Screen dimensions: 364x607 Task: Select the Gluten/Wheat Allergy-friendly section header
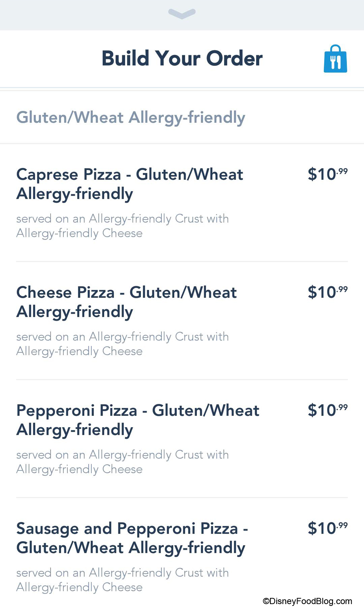click(x=131, y=118)
